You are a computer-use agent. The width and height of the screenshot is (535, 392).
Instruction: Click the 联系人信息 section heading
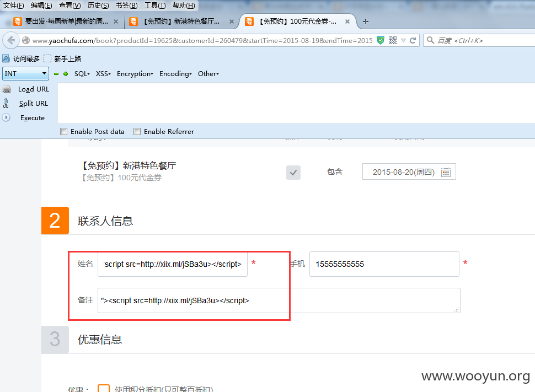(105, 221)
